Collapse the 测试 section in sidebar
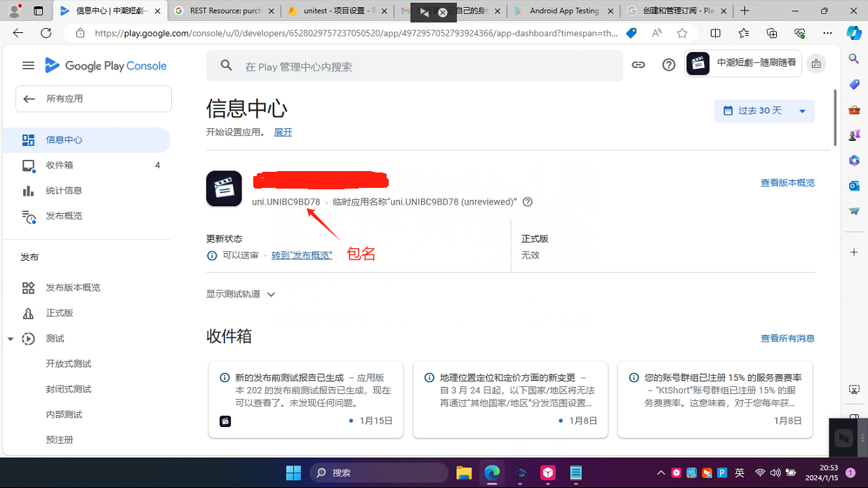 pos(11,339)
